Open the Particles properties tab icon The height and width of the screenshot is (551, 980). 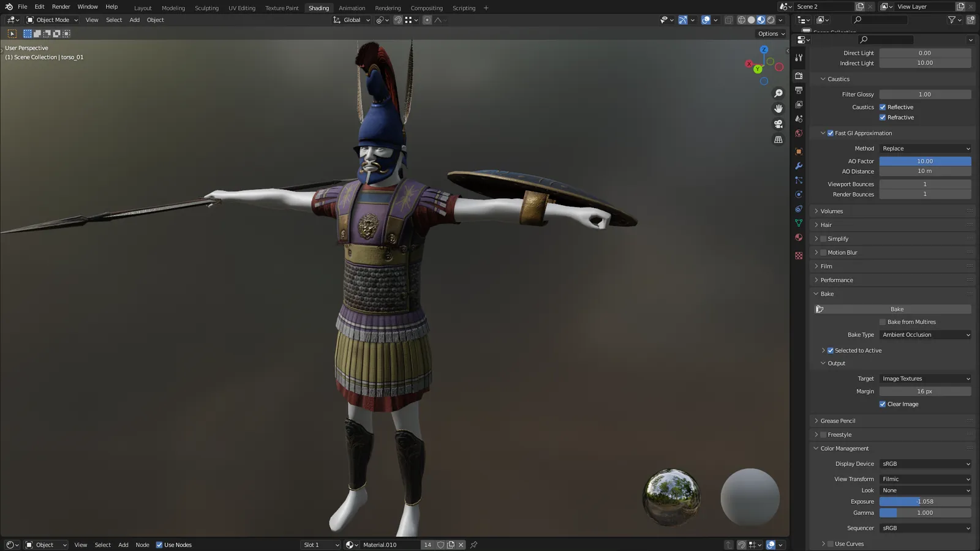pos(799,180)
